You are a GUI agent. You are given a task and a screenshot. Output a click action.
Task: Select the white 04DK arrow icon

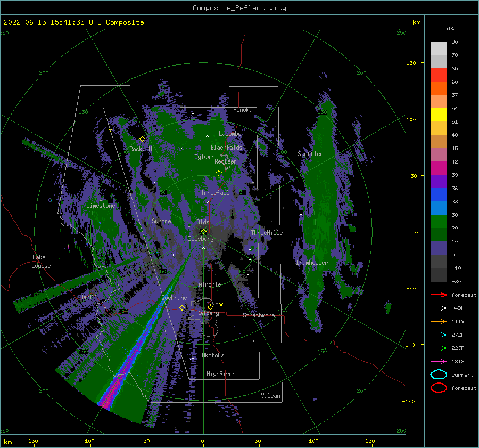point(439,308)
